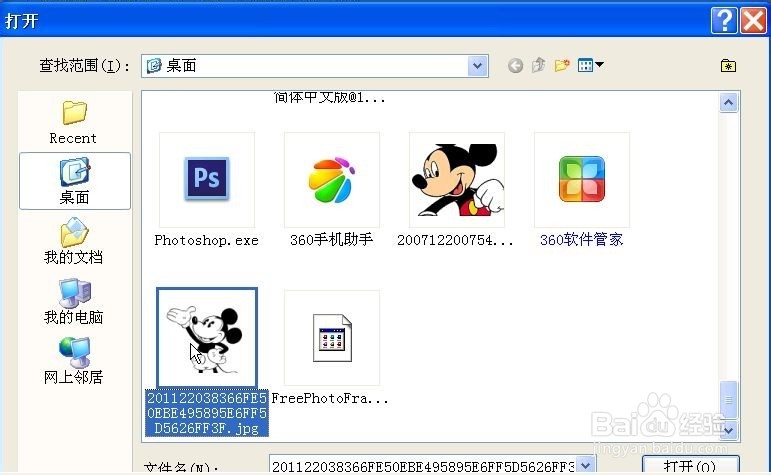Screen dimensions: 771x475
Task: Open 网上邻居 in the places bar
Action: 74,361
